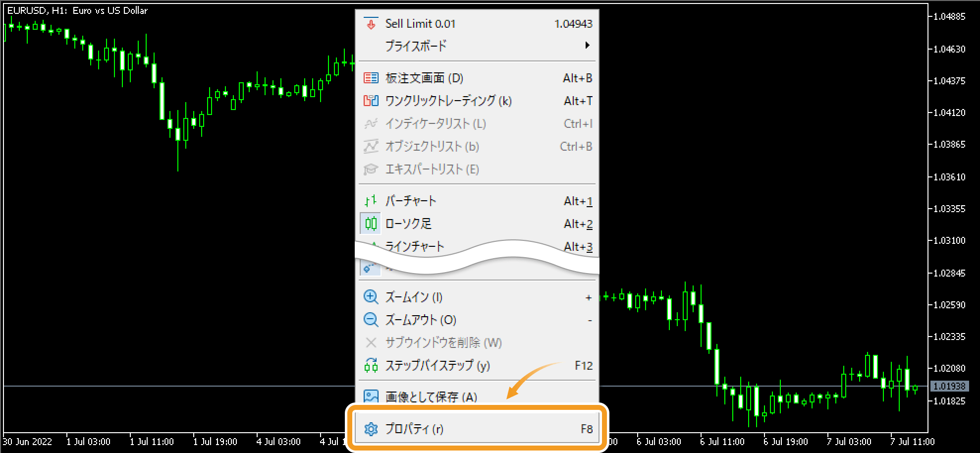Click the F8 shortcut label
This screenshot has width=980, height=453.
(x=587, y=429)
